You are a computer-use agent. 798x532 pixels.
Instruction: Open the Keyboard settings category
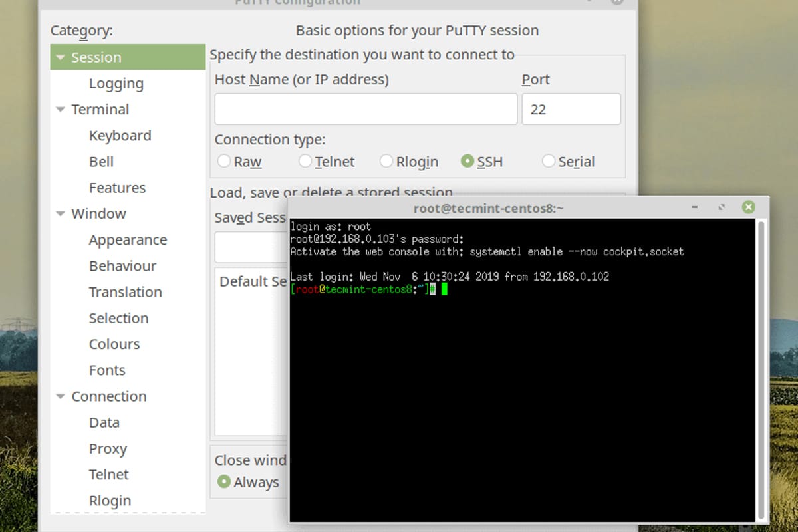[x=120, y=136]
